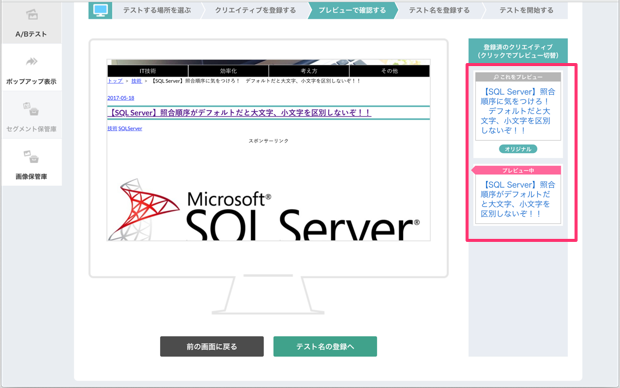Viewport: 620px width, 388px height.
Task: Click the Microsoft SQL Server logo image
Action: click(x=264, y=210)
